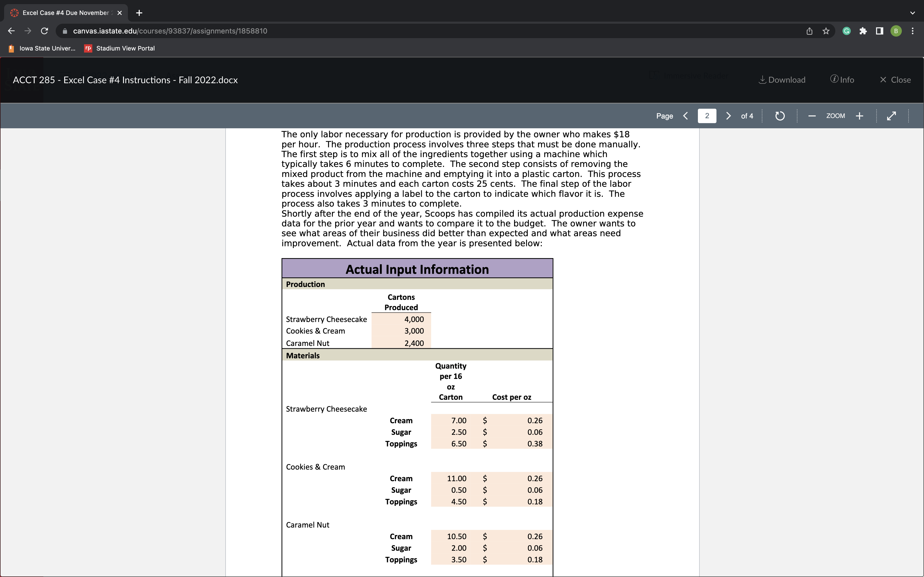
Task: Reload the page in the browser
Action: tap(44, 31)
